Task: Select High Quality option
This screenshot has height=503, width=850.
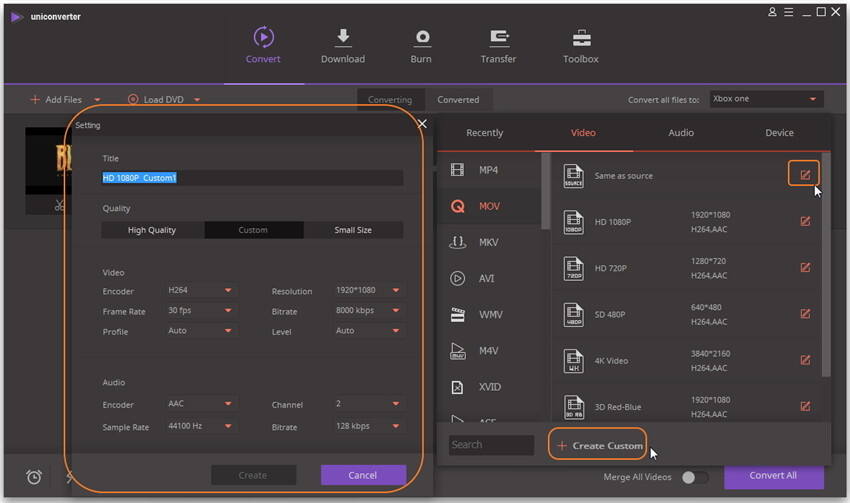Action: [x=152, y=230]
